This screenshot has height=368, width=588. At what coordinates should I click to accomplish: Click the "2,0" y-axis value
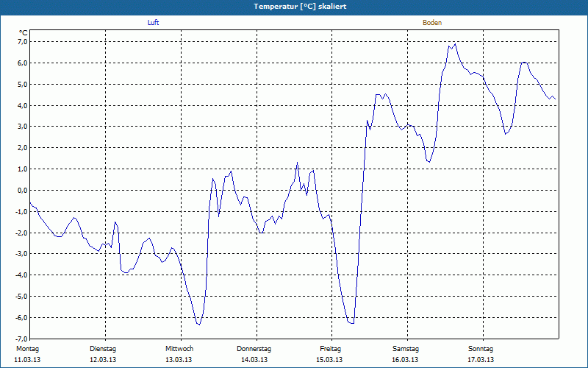23,148
